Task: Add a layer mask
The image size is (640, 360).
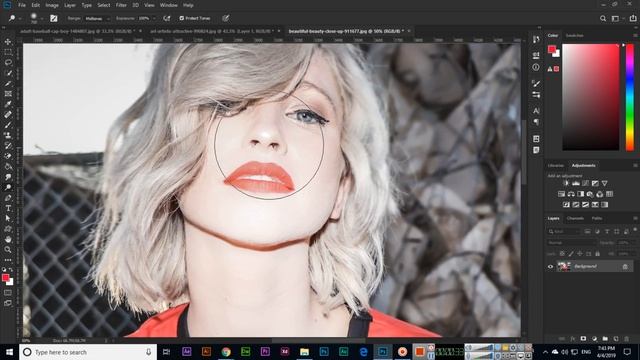Action: click(x=583, y=339)
